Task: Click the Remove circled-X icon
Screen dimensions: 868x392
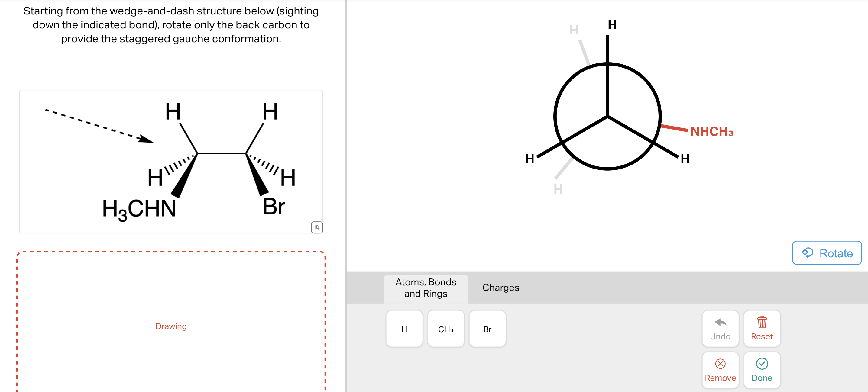Action: pos(720,363)
